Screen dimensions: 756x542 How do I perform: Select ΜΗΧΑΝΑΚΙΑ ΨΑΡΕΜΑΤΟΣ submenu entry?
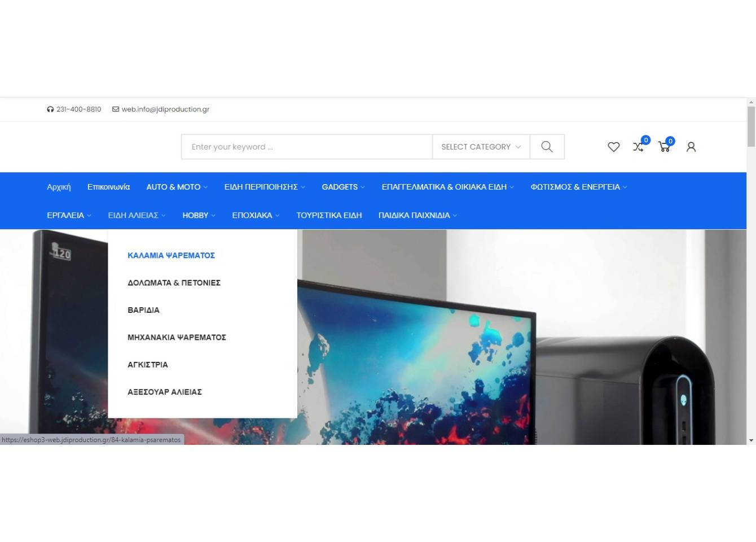point(177,337)
